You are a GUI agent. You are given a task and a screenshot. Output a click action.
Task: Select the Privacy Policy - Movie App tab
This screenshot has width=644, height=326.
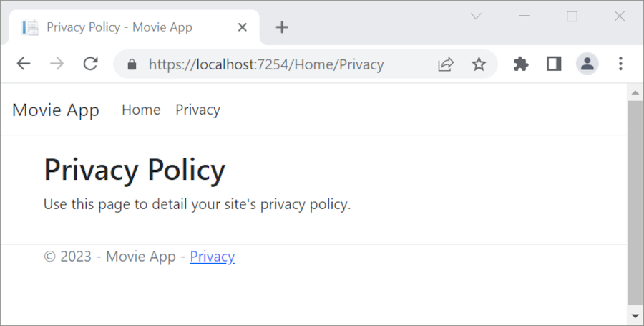click(119, 27)
